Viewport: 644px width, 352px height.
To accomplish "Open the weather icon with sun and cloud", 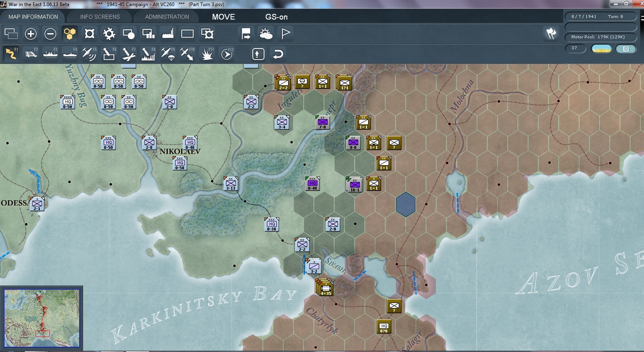I will [x=266, y=34].
